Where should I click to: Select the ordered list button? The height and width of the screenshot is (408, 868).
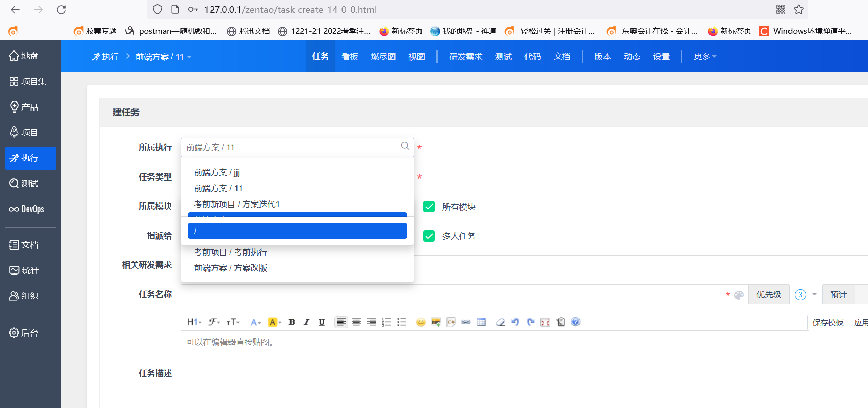[x=386, y=322]
